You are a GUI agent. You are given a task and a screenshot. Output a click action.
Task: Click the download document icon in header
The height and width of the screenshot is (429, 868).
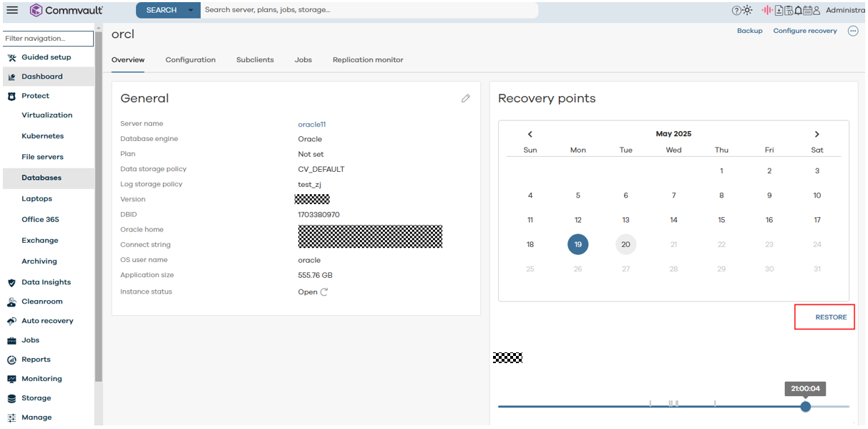(x=779, y=10)
